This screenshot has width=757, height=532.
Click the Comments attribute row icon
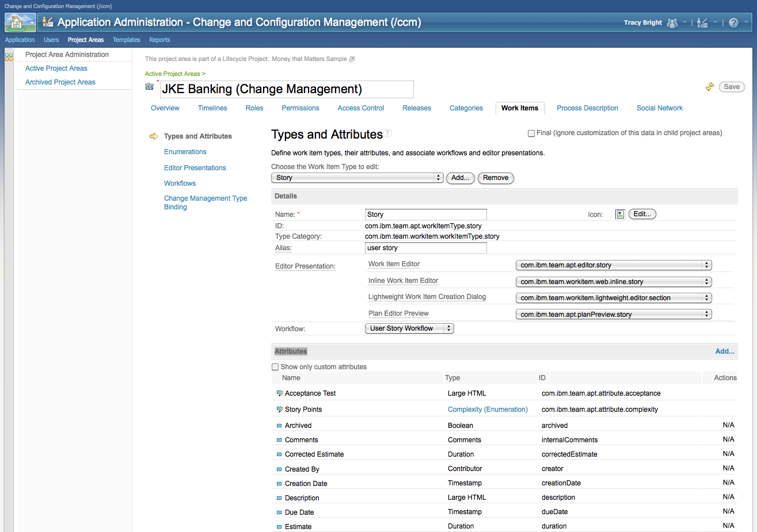point(279,440)
